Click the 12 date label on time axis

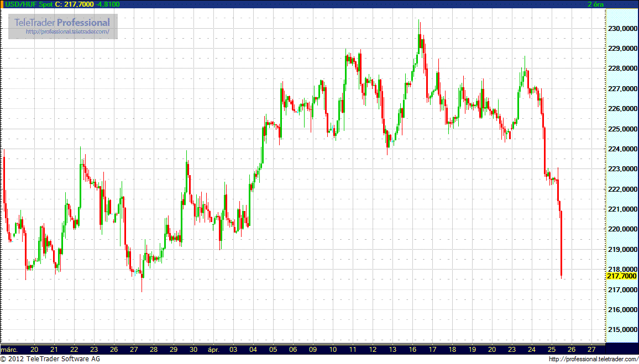click(x=373, y=349)
